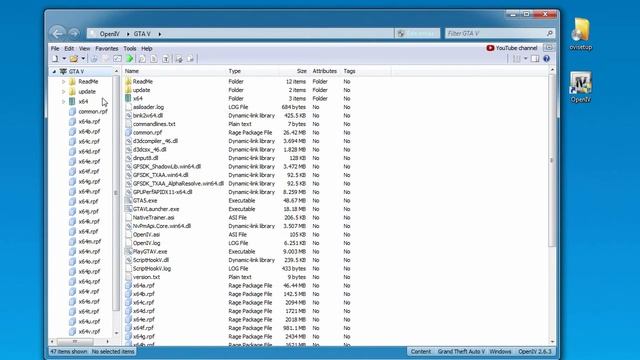Expand the ReadMe folder in tree
The height and width of the screenshot is (360, 640).
point(64,82)
